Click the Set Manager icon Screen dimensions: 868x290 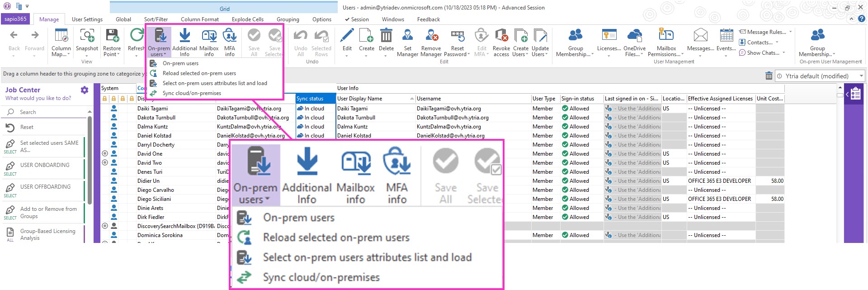click(407, 35)
